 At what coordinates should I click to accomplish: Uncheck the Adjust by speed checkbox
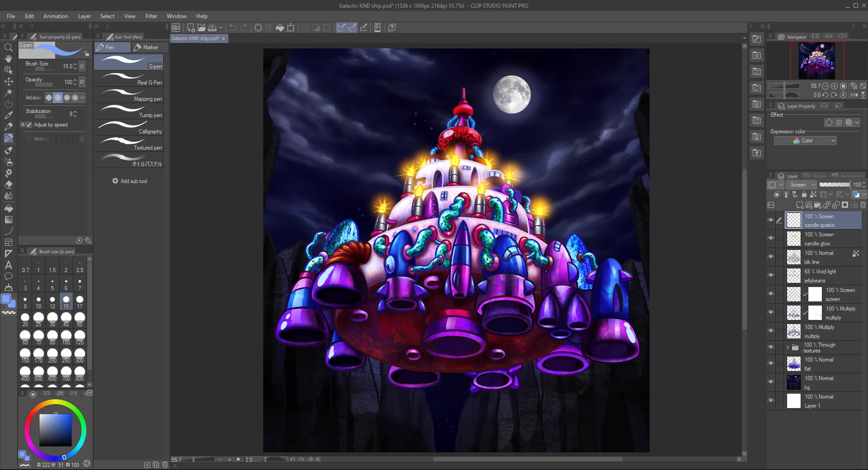click(x=29, y=125)
